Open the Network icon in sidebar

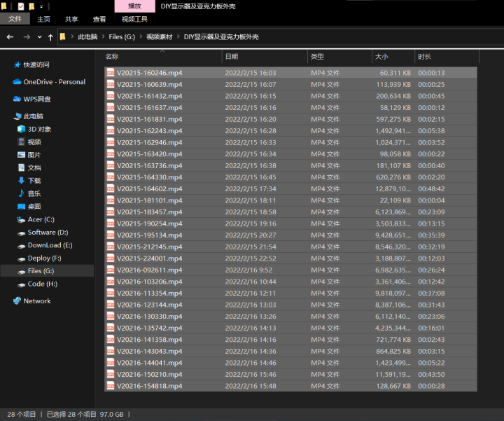click(x=17, y=301)
